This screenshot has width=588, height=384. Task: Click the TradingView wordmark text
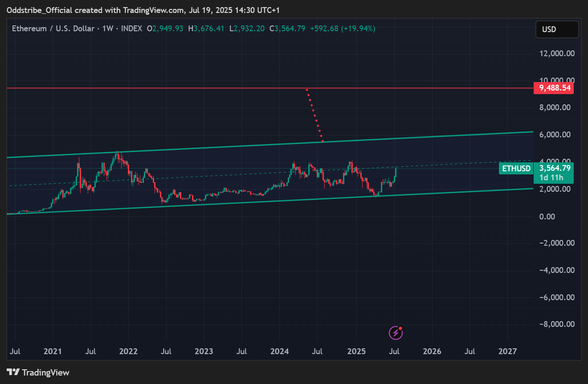click(x=46, y=372)
